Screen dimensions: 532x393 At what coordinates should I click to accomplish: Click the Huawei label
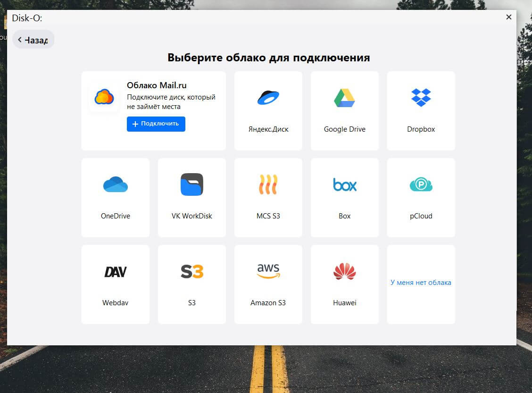pos(344,303)
